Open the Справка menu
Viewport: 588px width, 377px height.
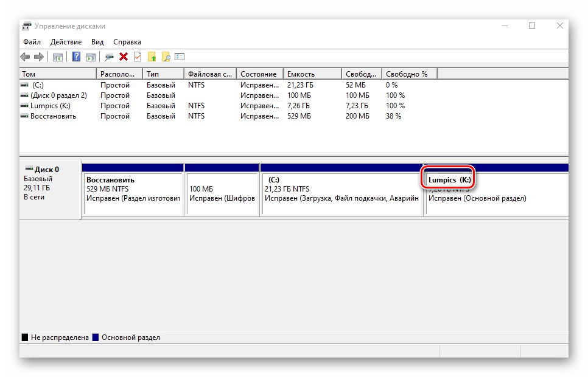pyautogui.click(x=127, y=42)
